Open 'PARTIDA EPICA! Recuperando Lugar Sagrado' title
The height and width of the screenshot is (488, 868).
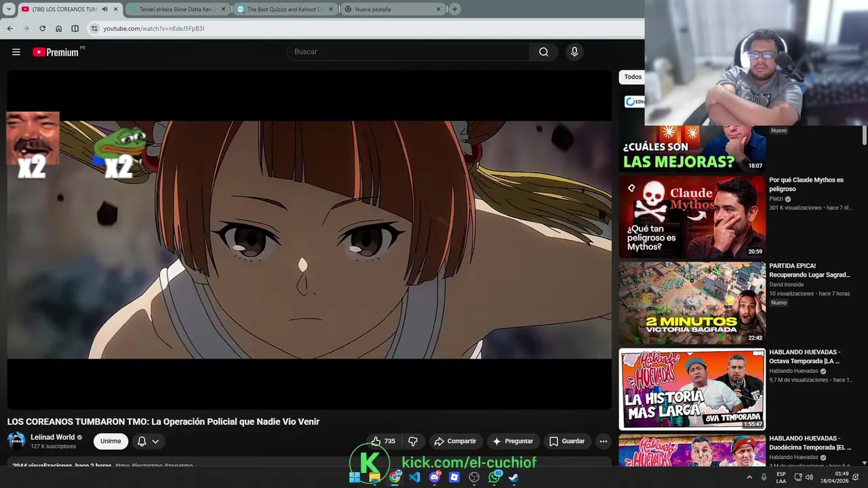[810, 270]
